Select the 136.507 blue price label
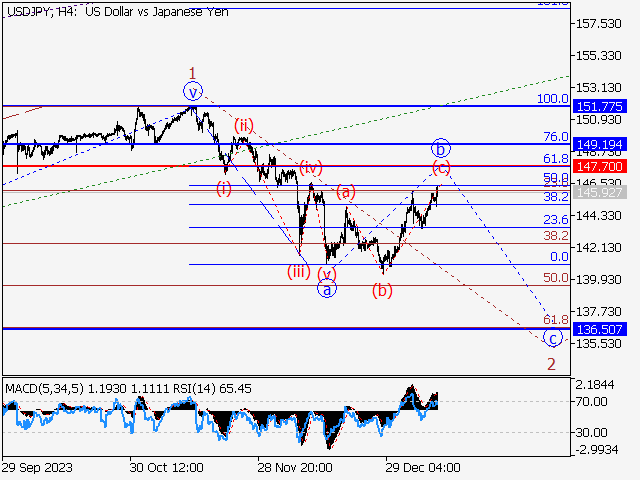The height and width of the screenshot is (480, 640). coord(599,329)
